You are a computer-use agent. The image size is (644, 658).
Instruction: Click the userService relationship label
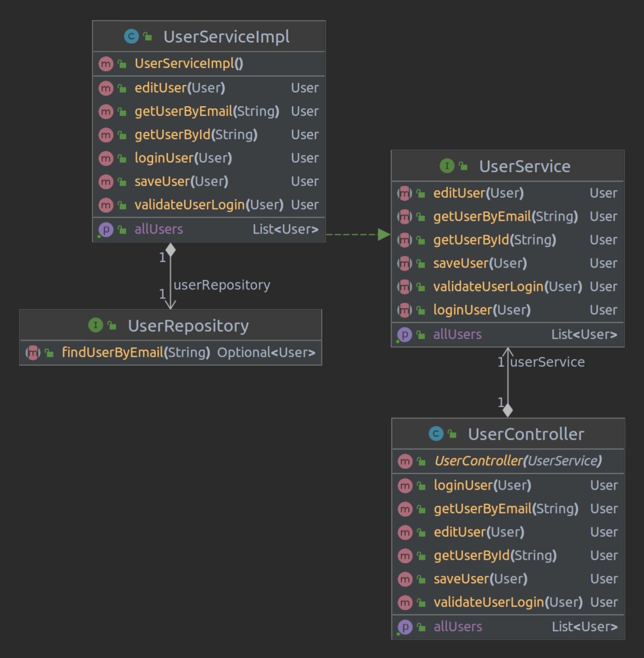(547, 362)
